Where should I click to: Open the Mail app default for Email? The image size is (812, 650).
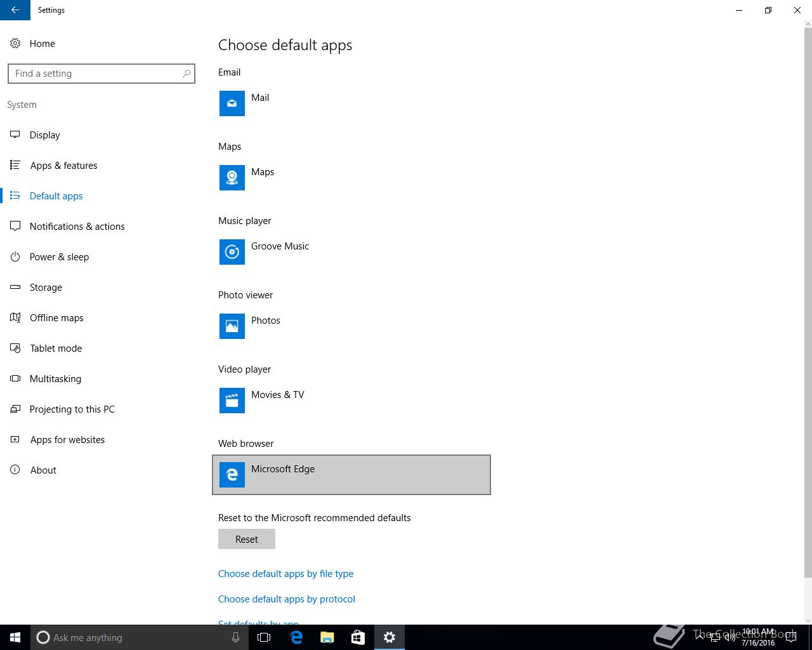[x=232, y=103]
